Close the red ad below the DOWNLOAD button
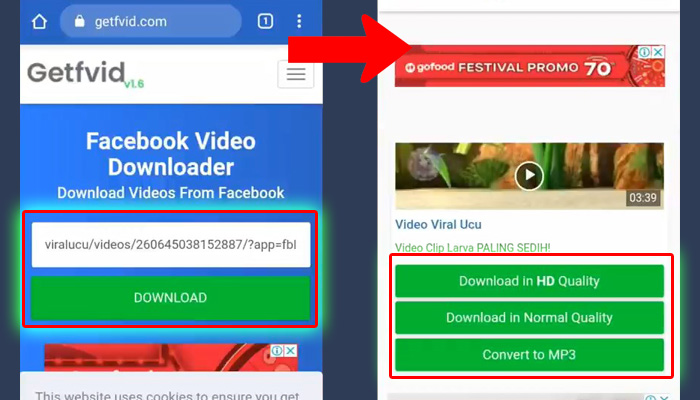 pyautogui.click(x=291, y=351)
